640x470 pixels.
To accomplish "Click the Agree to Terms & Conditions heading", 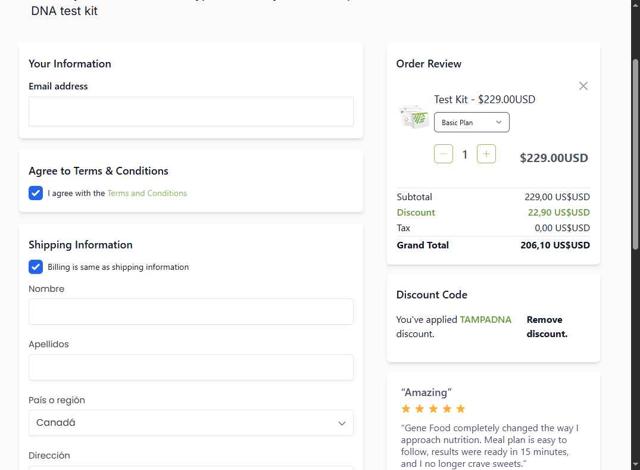I will [98, 171].
